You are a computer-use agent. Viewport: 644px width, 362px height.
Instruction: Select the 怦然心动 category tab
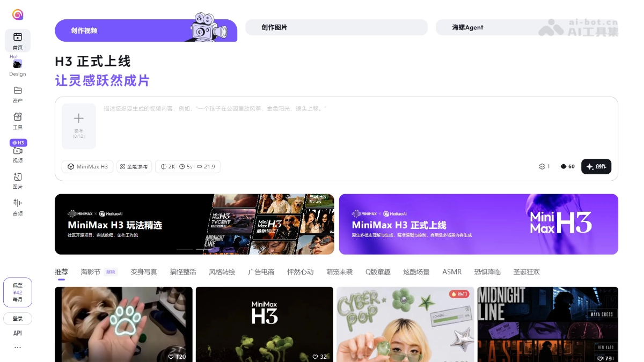click(301, 272)
